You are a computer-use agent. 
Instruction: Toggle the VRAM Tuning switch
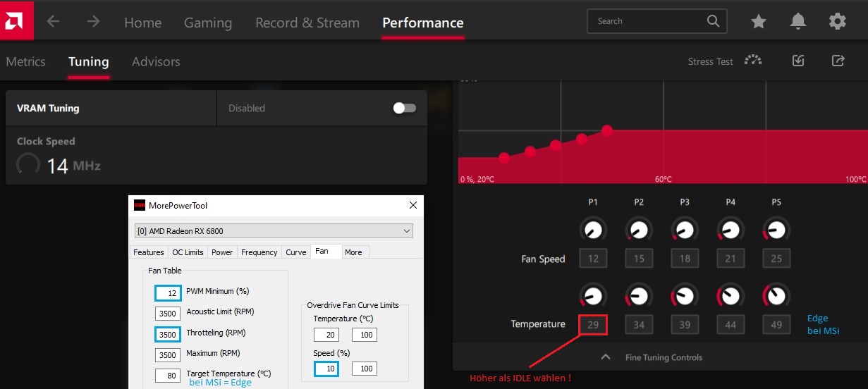405,108
